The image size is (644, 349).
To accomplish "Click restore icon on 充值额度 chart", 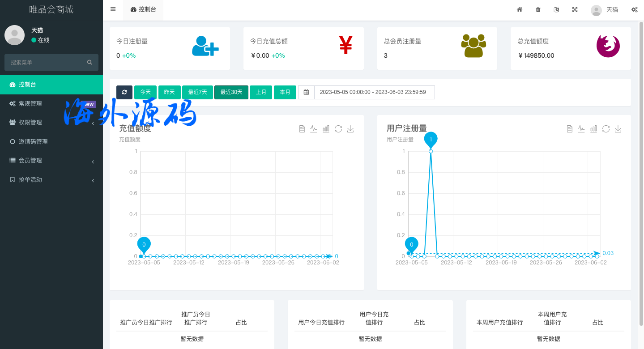I will 338,129.
